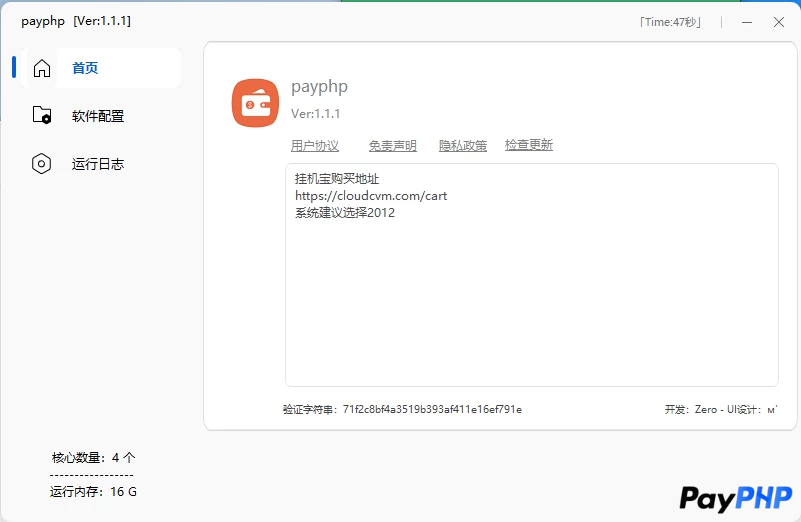Open the 用户协议 link
Image resolution: width=801 pixels, height=522 pixels.
click(x=315, y=146)
